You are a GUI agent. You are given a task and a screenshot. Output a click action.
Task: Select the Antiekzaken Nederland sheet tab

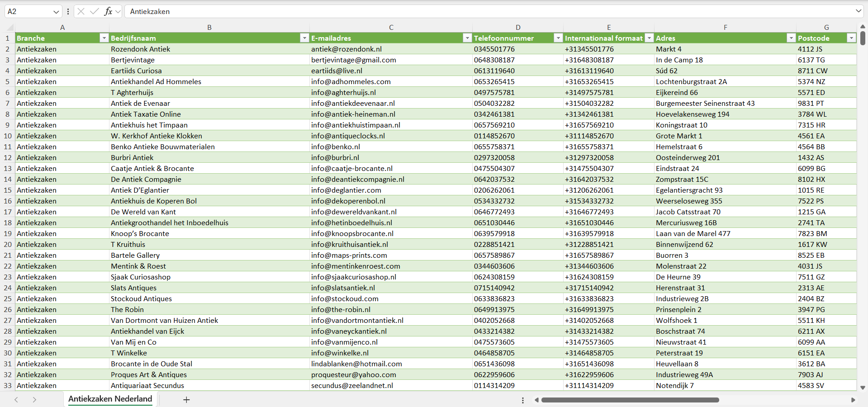point(110,399)
